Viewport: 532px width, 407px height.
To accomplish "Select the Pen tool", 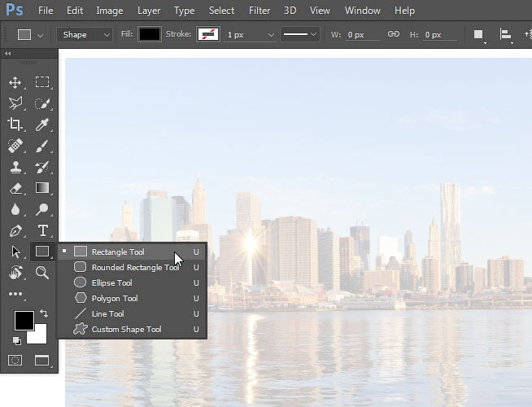I will [x=15, y=231].
